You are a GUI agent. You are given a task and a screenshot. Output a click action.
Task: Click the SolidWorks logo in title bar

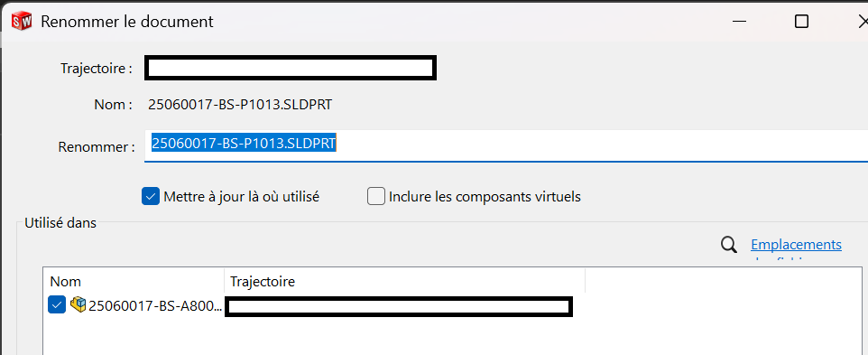23,23
